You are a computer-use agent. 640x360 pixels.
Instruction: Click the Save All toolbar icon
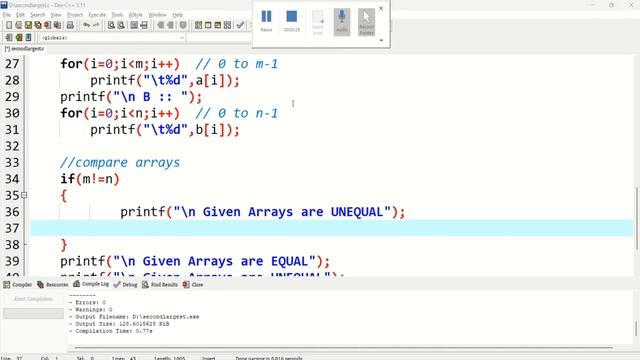coord(38,25)
